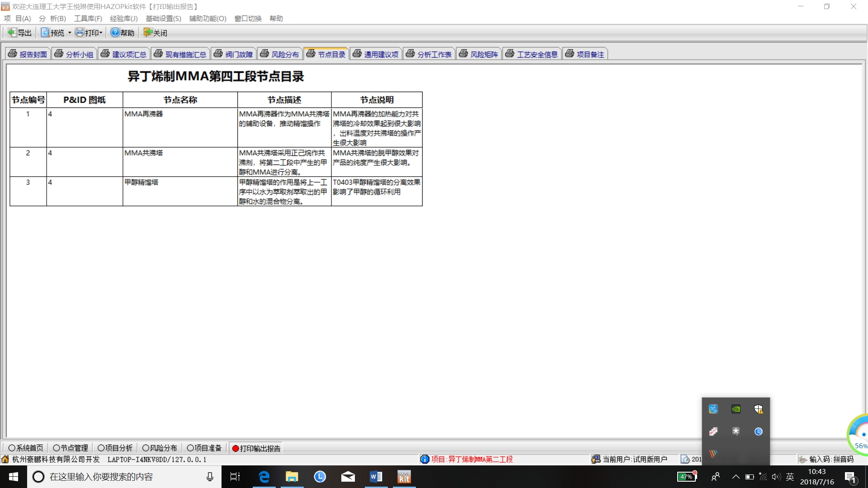The width and height of the screenshot is (868, 488).
Task: Open 工具库(F) menu
Action: (88, 19)
